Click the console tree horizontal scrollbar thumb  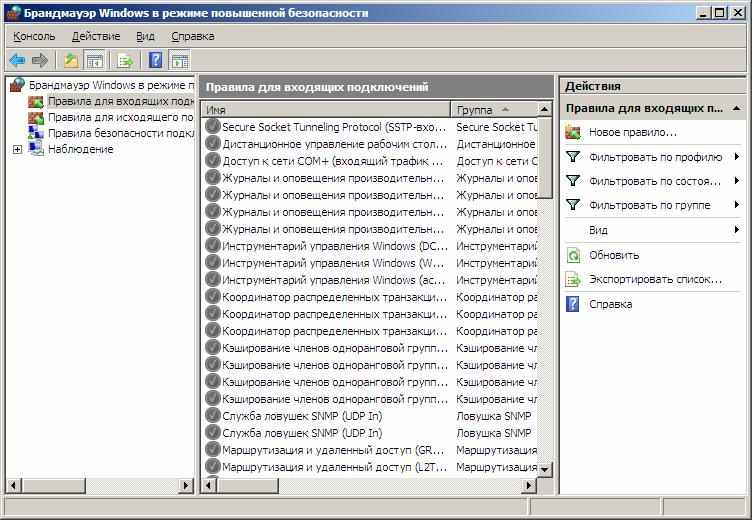point(53,485)
